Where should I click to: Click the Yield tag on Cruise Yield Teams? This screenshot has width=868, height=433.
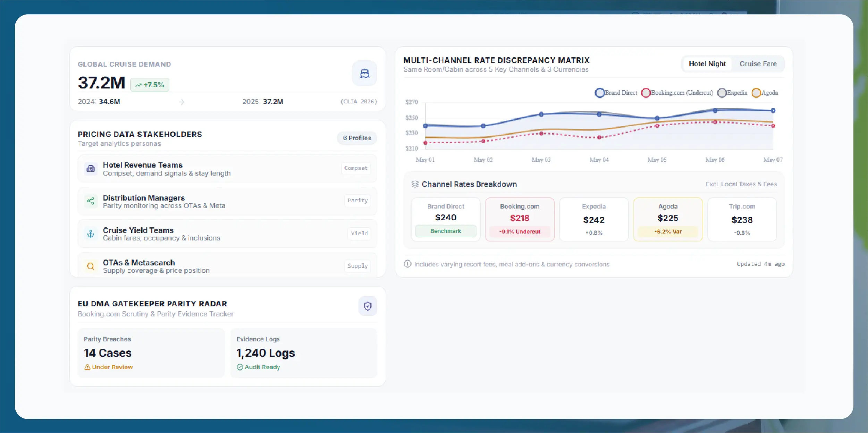(x=359, y=234)
